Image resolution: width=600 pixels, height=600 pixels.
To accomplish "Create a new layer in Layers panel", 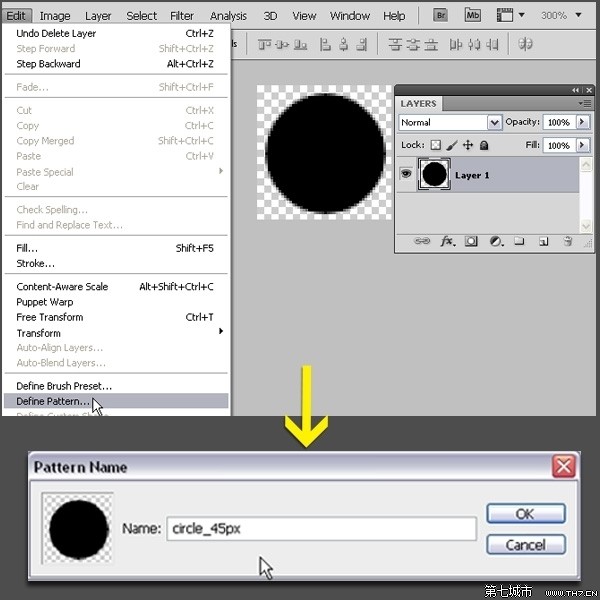I will (x=543, y=241).
